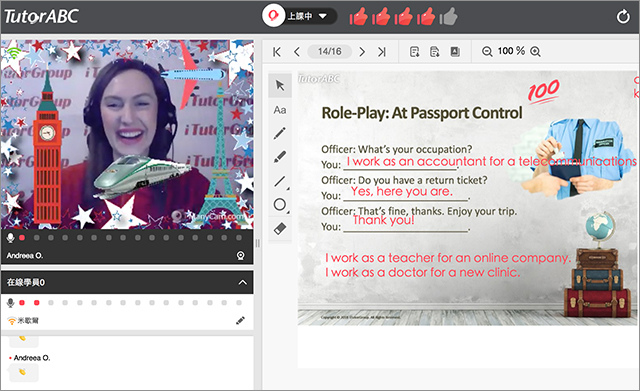Click the green wifi signal on video
640x391 pixels.
click(x=14, y=52)
